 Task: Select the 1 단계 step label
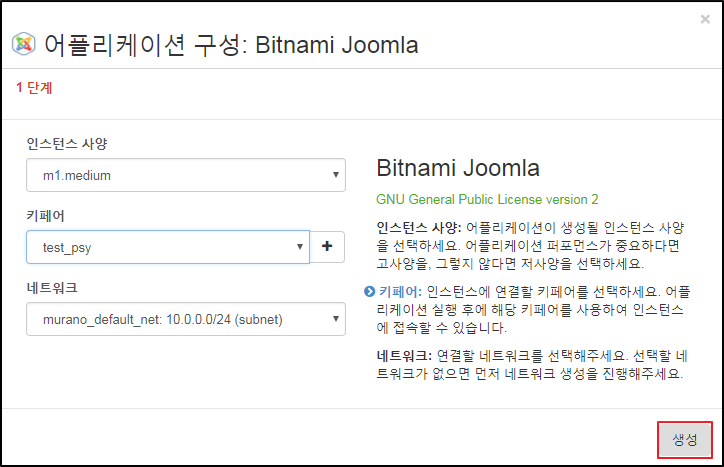click(x=34, y=88)
